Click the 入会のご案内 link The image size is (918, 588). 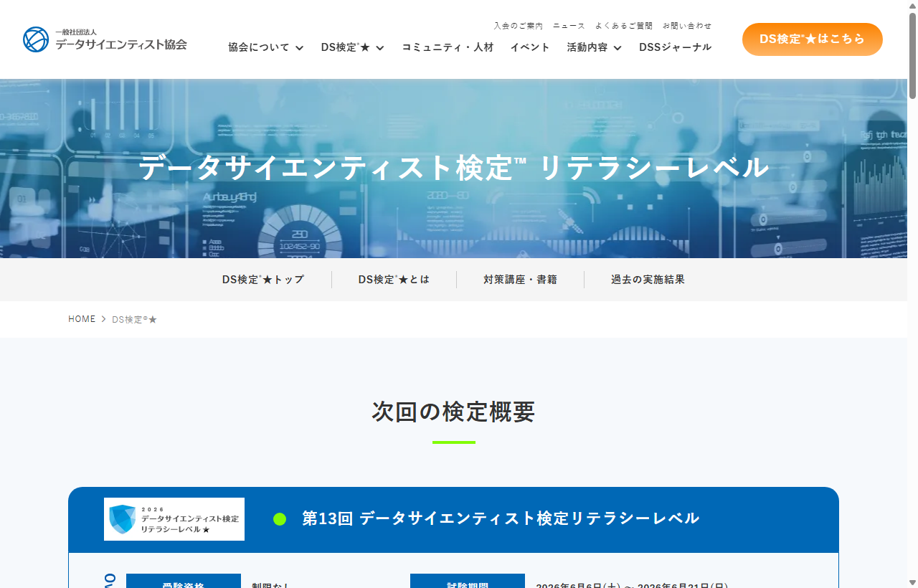click(519, 26)
